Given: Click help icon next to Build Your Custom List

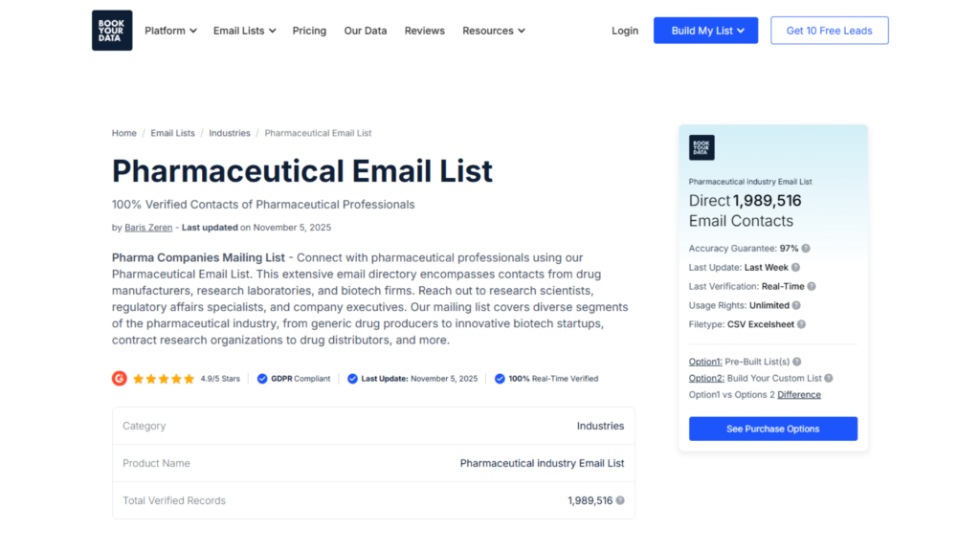Looking at the screenshot, I should [828, 378].
